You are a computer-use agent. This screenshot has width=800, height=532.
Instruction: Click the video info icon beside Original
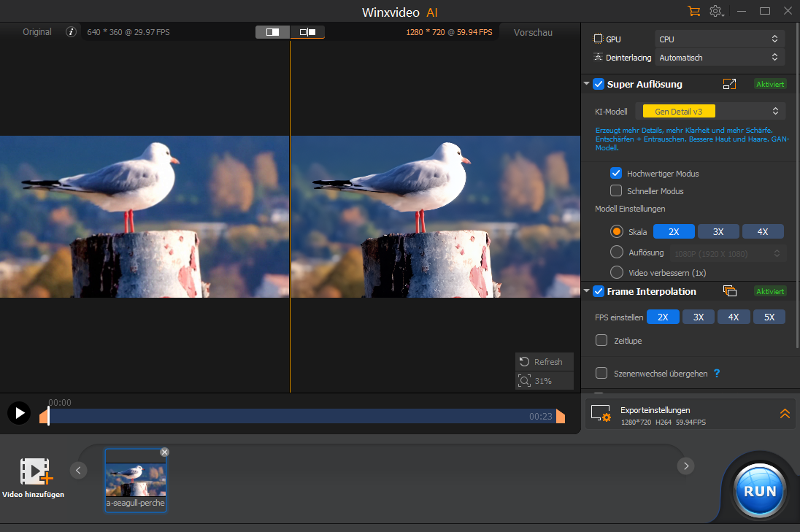[71, 32]
